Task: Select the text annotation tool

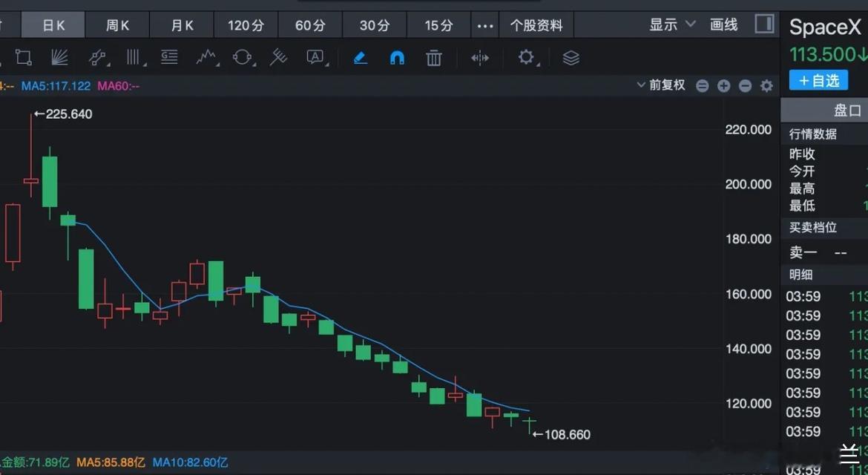Action: click(x=315, y=58)
